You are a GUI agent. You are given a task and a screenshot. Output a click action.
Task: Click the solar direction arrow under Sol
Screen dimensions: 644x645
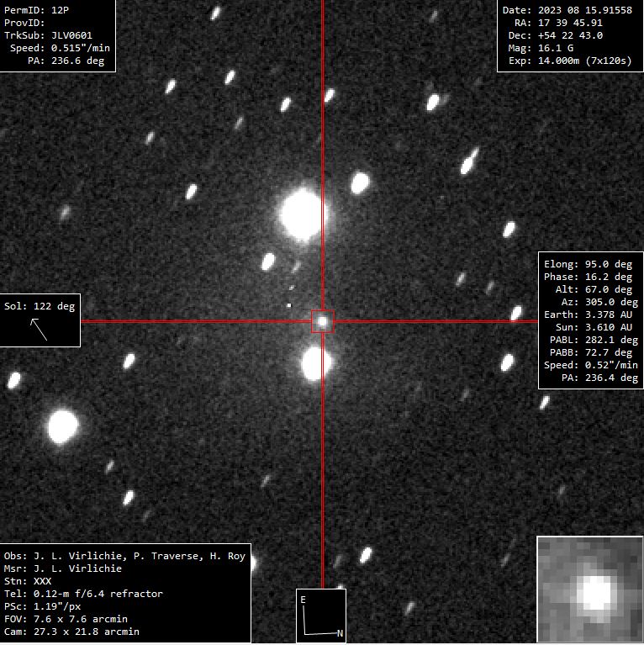tap(39, 329)
